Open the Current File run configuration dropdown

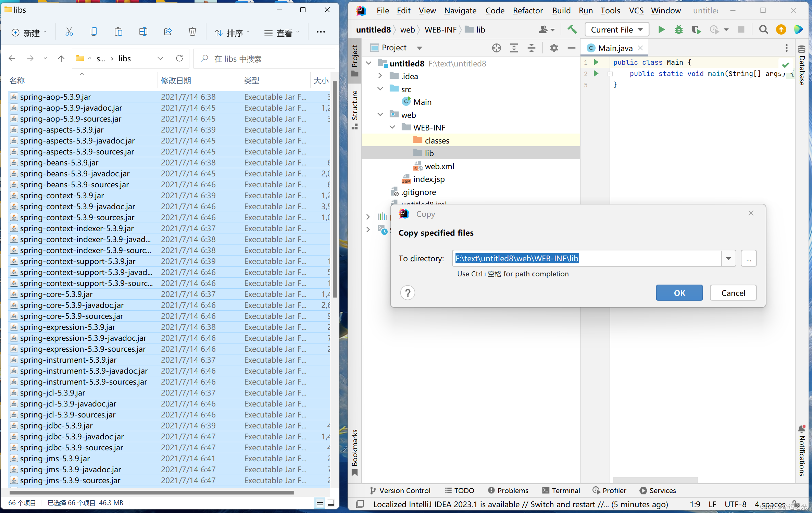617,30
